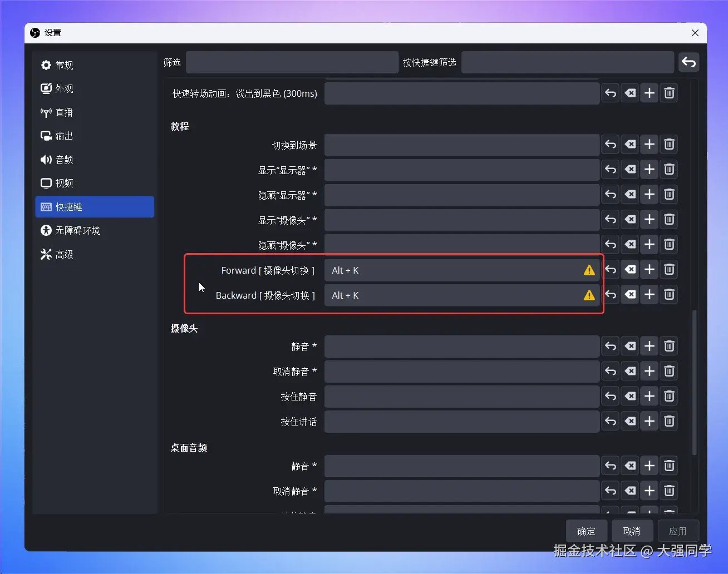Click the back arrow beside the filter fields
The image size is (728, 574).
click(688, 62)
